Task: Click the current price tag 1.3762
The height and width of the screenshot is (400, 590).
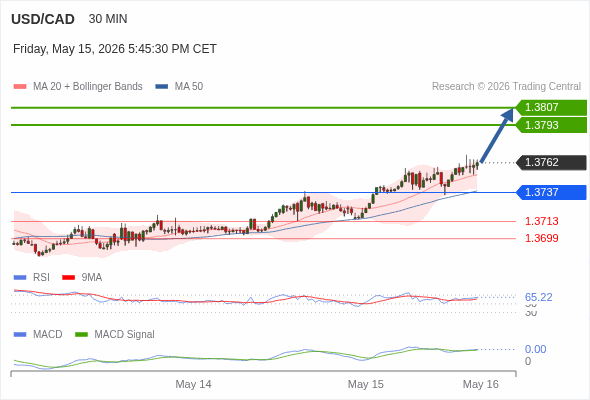Action: (551, 163)
